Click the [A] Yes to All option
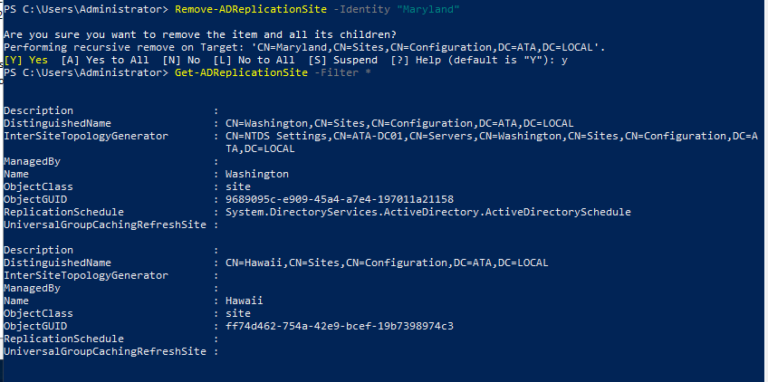768x382 pixels. pos(105,60)
